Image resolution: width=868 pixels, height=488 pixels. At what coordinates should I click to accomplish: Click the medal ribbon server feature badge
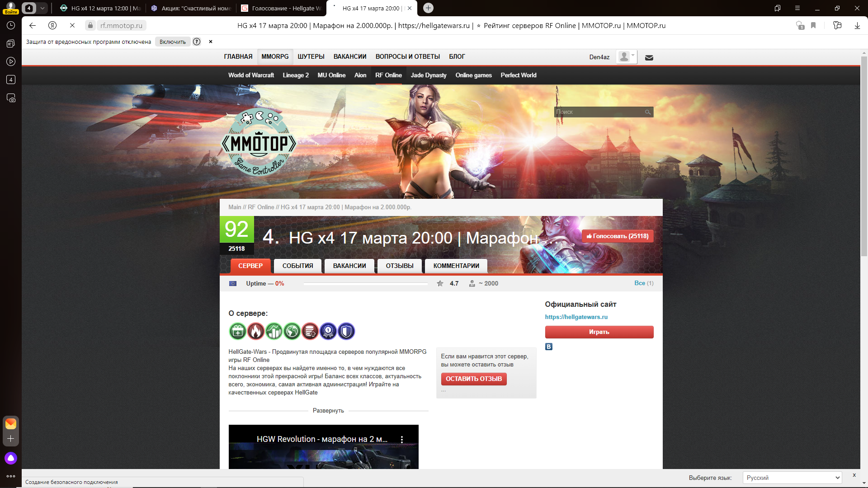(328, 332)
